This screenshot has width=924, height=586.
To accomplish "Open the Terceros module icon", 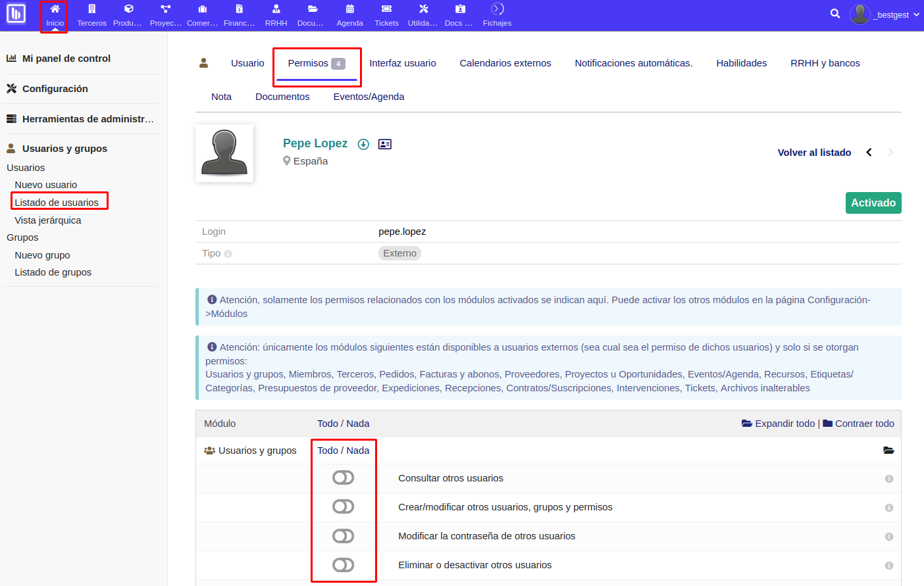I will [x=91, y=14].
